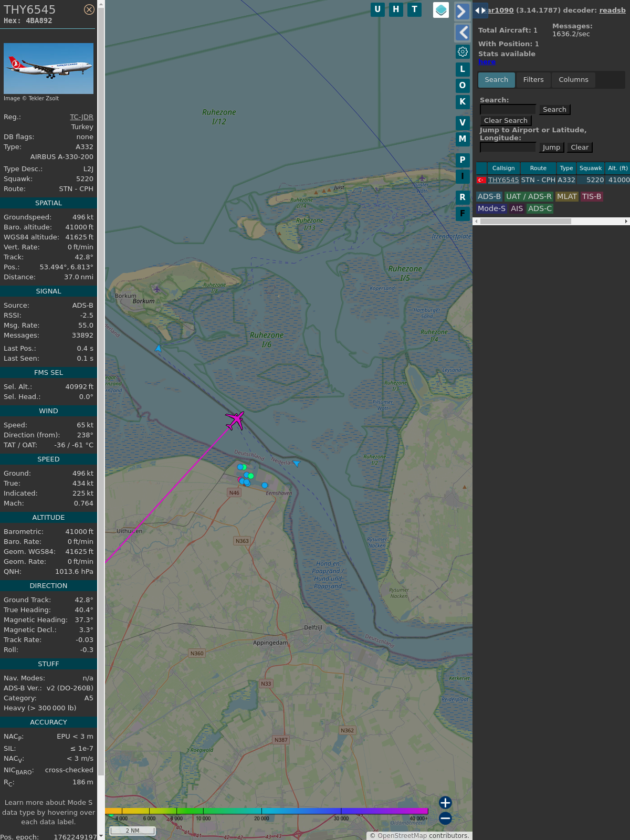
Task: Open the readsb decoder link
Action: tap(612, 10)
